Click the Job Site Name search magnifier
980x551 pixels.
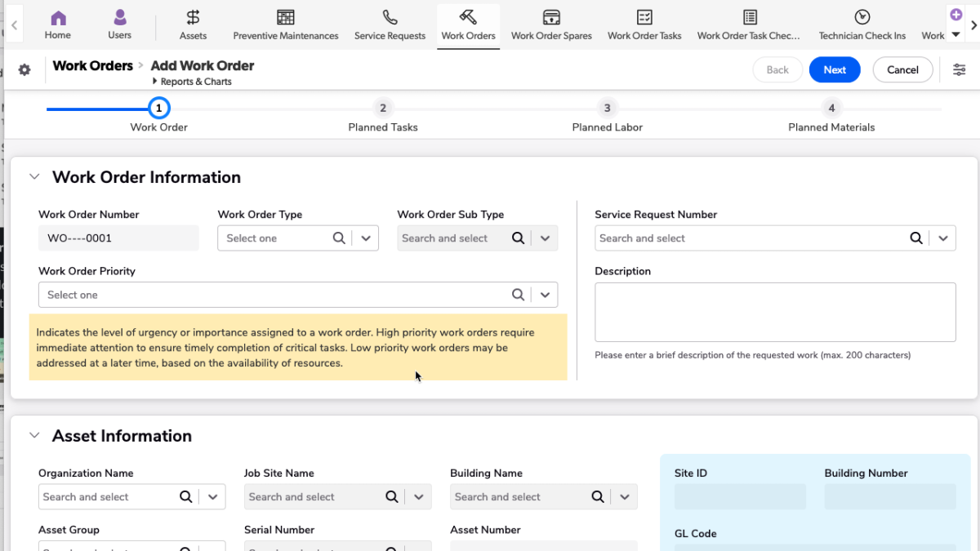392,497
